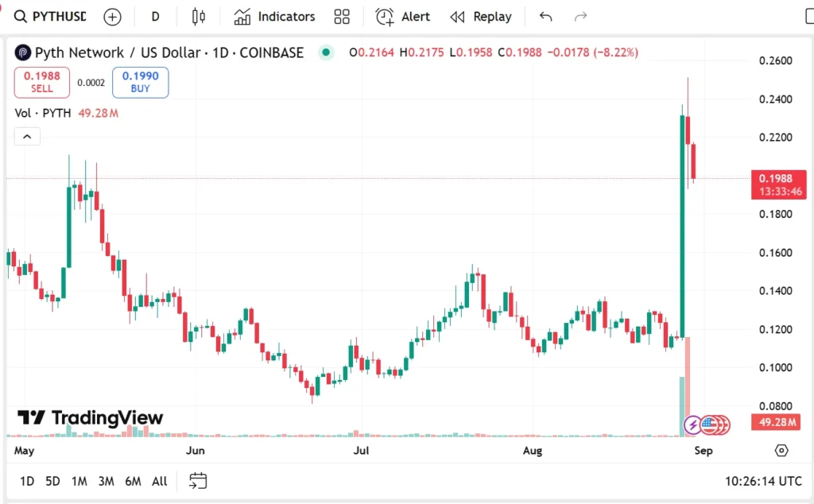This screenshot has height=504, width=814.
Task: Click the spread value 0.0002
Action: 91,83
